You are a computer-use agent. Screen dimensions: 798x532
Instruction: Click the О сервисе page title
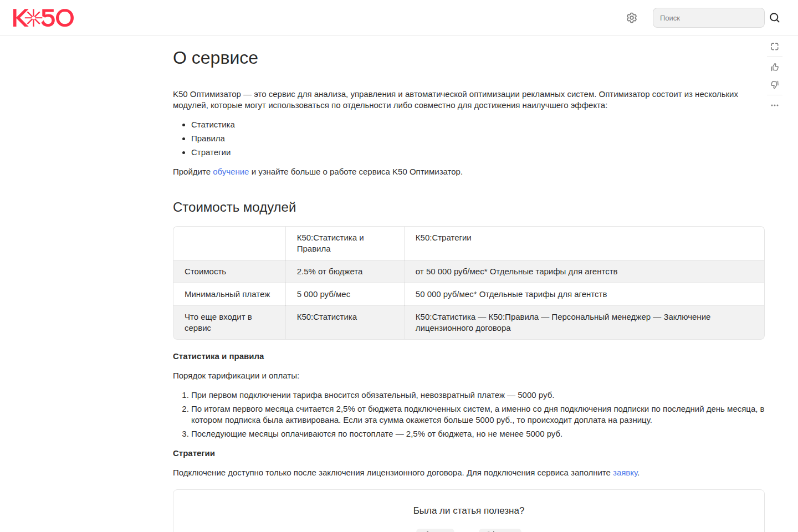(216, 58)
